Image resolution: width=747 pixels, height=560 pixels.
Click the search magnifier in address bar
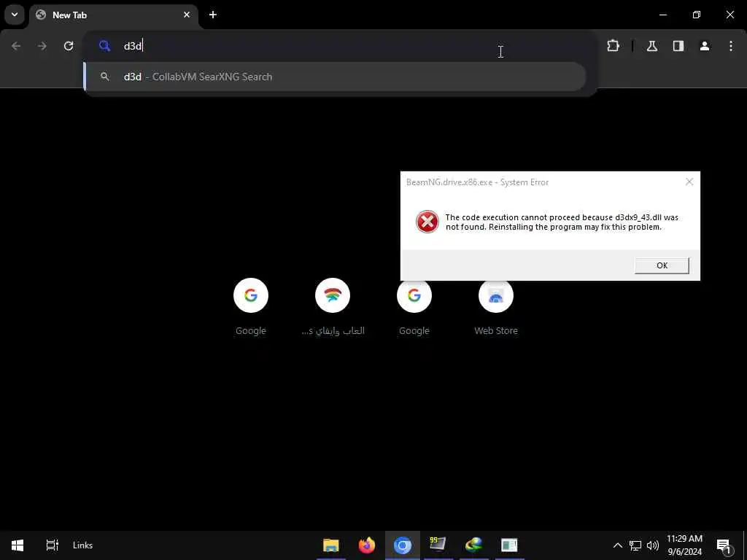click(x=105, y=46)
